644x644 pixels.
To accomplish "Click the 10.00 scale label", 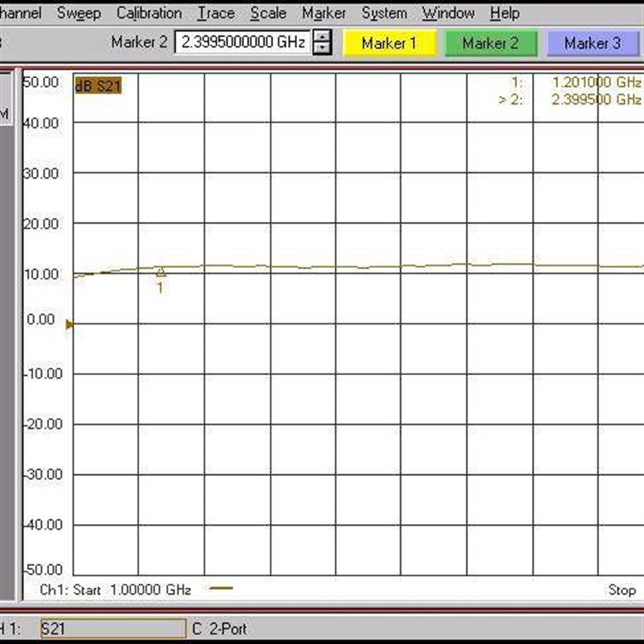I will pyautogui.click(x=41, y=274).
